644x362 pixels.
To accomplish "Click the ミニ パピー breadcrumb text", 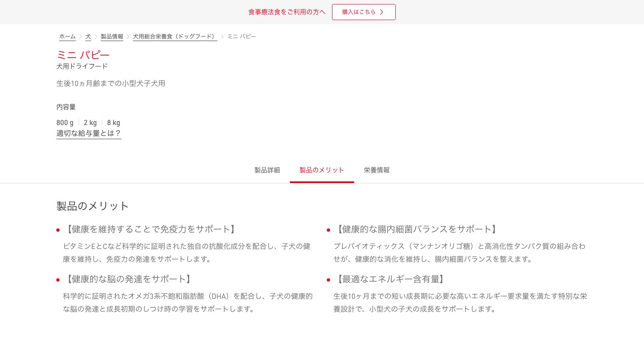I will click(x=242, y=36).
